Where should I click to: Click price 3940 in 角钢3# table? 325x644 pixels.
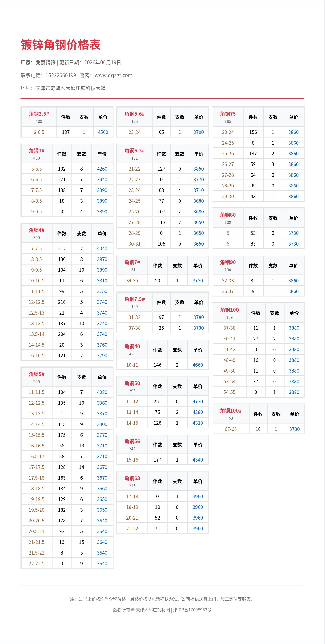102,180
